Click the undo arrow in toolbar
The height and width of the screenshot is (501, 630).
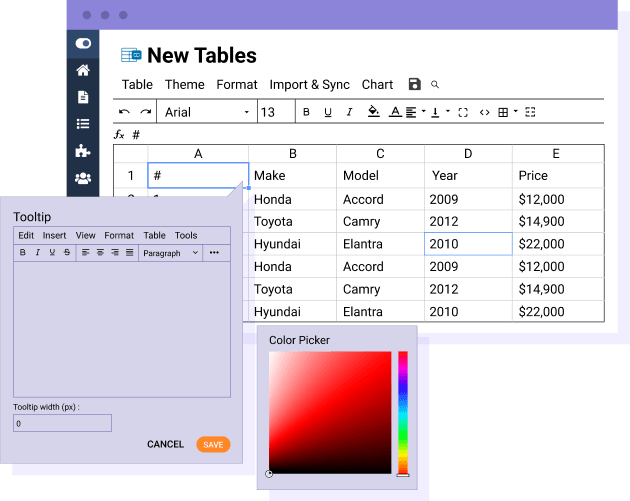click(124, 112)
